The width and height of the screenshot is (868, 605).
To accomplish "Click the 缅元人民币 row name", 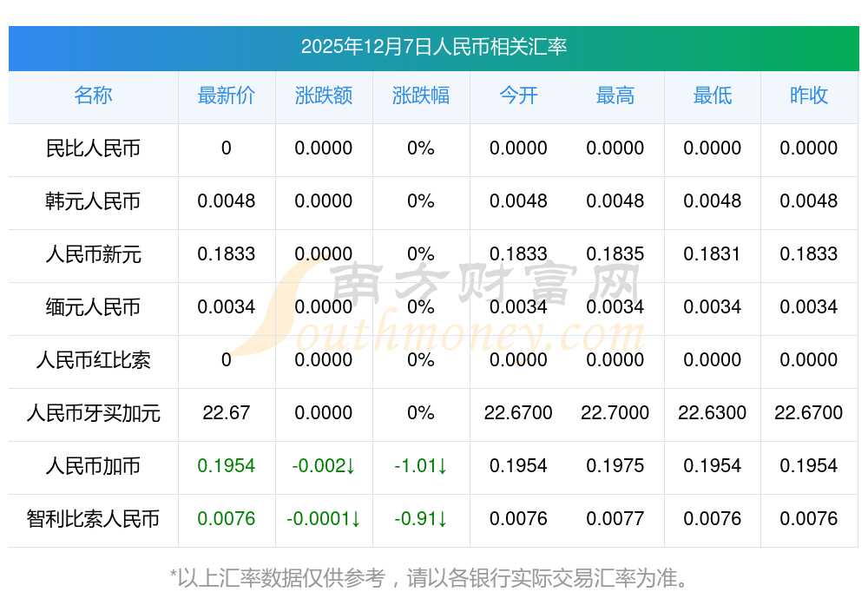I will pos(93,307).
